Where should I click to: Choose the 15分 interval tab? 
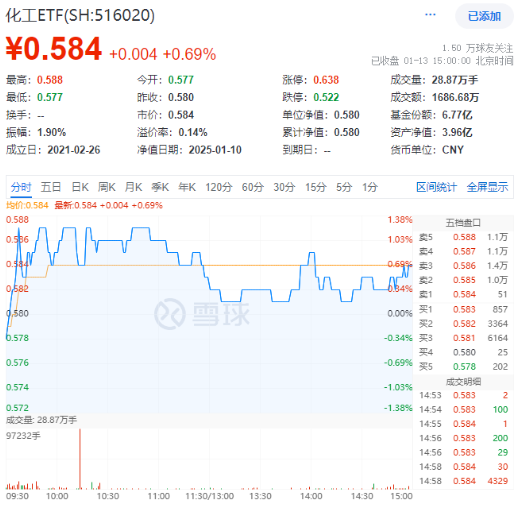click(x=315, y=187)
